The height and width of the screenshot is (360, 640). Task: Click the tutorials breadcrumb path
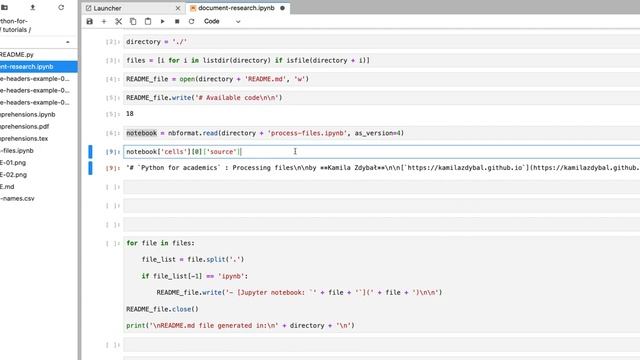tap(16, 30)
